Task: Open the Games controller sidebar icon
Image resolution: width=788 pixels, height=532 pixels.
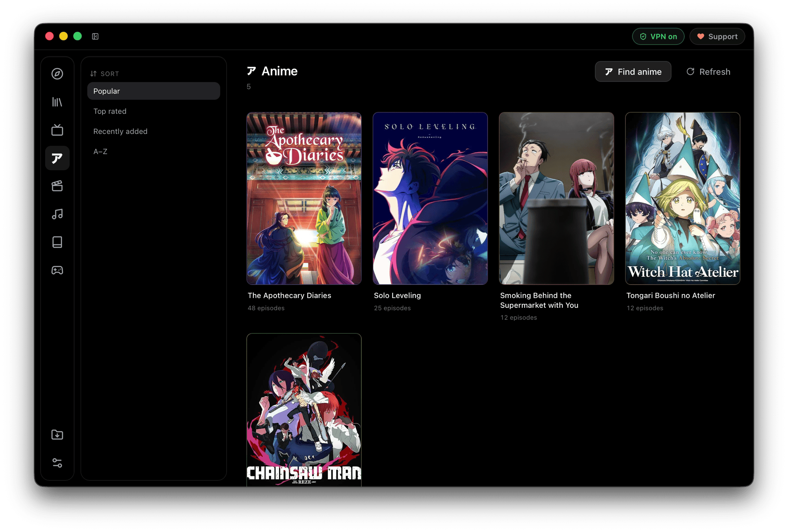Action: [x=57, y=270]
